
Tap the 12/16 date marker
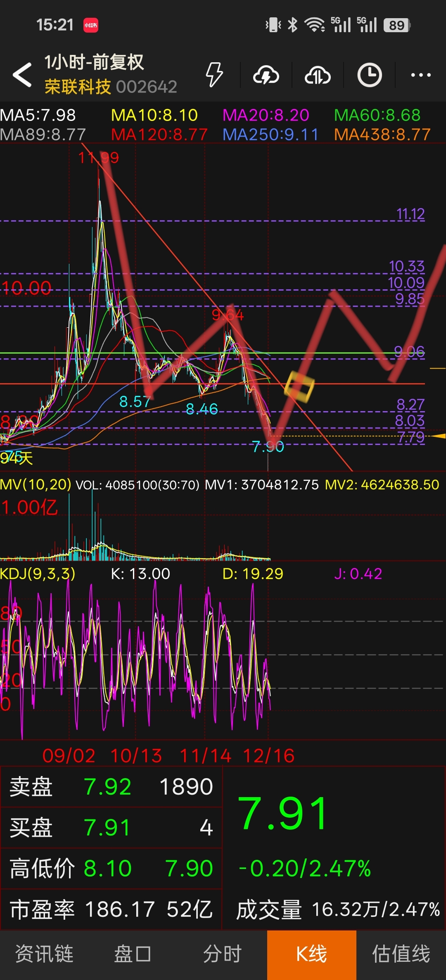[269, 756]
